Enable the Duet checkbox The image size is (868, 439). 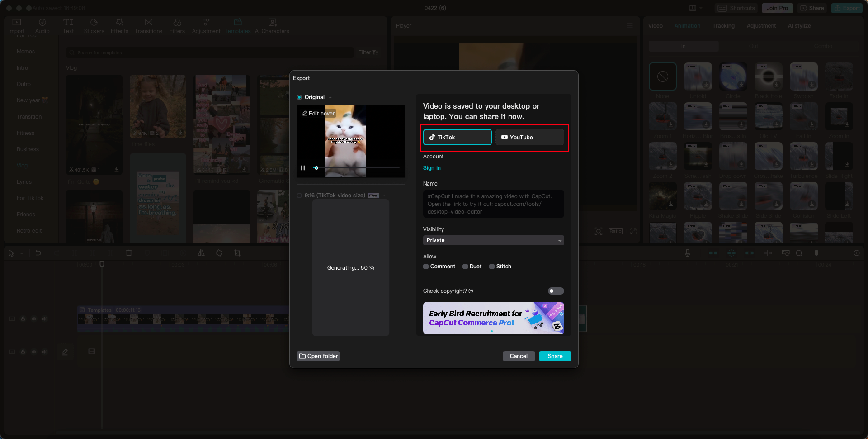point(465,267)
